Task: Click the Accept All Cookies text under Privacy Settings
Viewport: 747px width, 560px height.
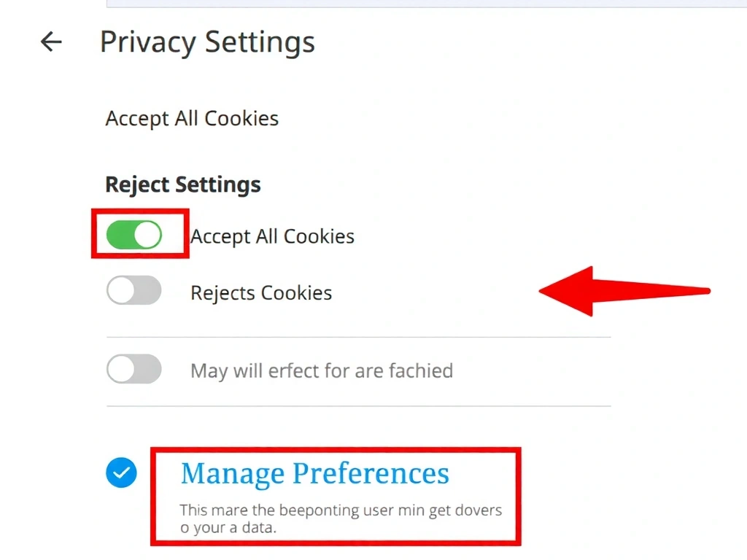Action: click(x=192, y=118)
